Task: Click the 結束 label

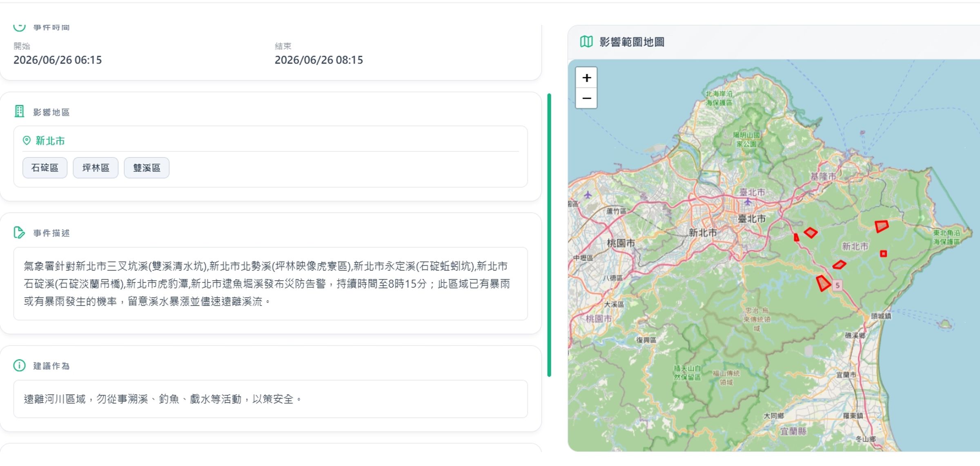Action: click(283, 46)
